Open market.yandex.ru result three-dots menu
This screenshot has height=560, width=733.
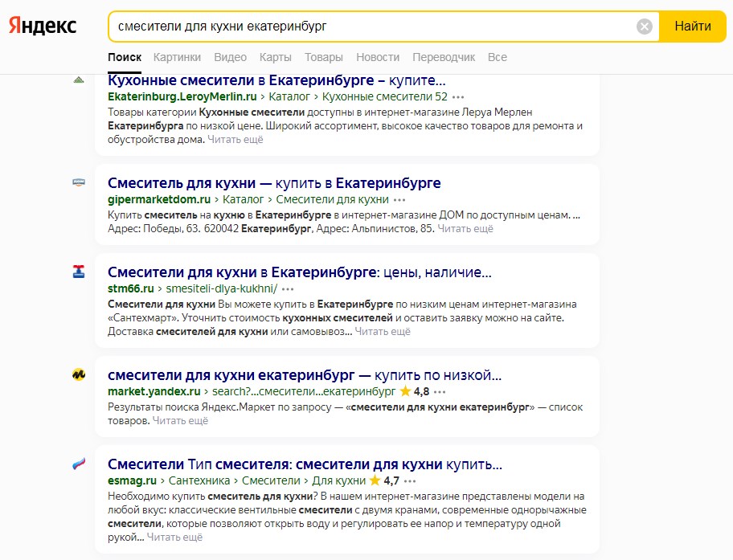(x=440, y=392)
